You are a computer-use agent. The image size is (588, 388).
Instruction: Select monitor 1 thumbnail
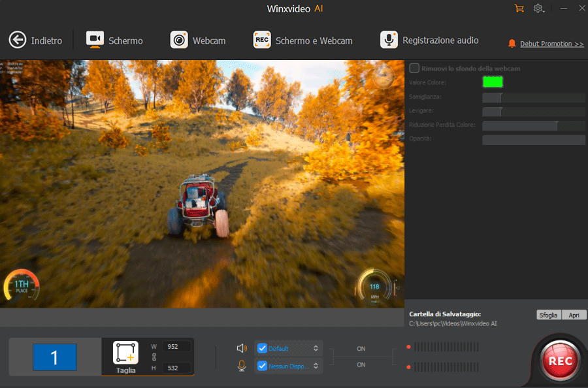tap(55, 357)
